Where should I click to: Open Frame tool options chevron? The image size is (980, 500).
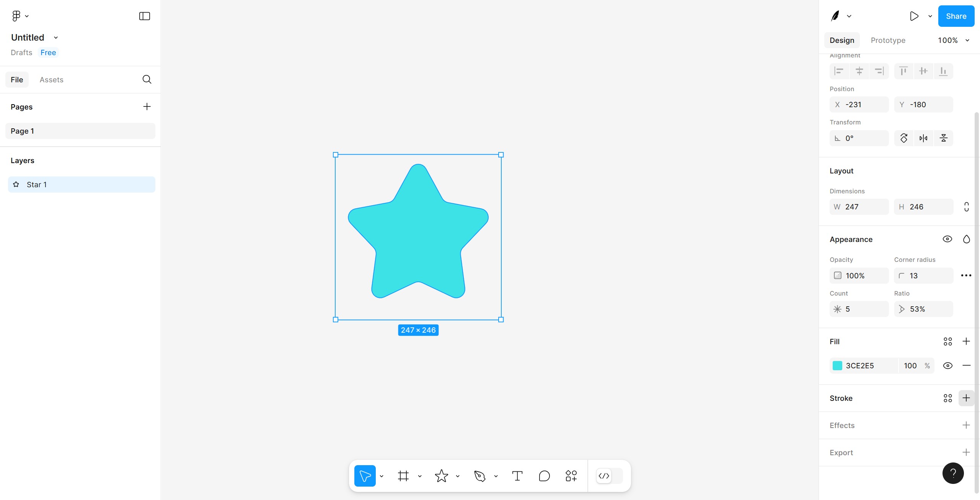[x=420, y=476]
